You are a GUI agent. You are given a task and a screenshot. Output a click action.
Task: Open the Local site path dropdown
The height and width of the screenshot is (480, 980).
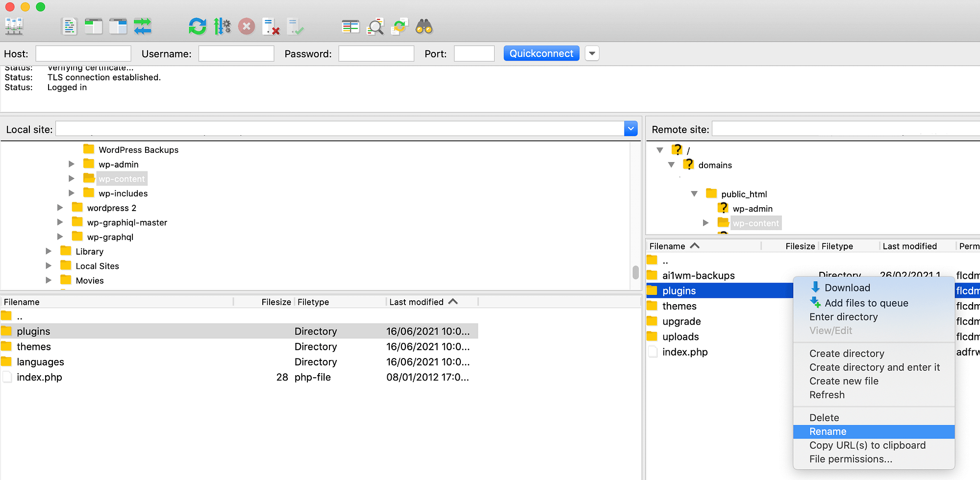coord(630,128)
